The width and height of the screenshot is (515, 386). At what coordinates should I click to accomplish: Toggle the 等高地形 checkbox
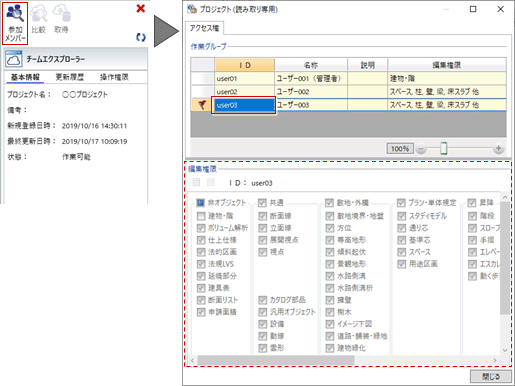click(330, 240)
